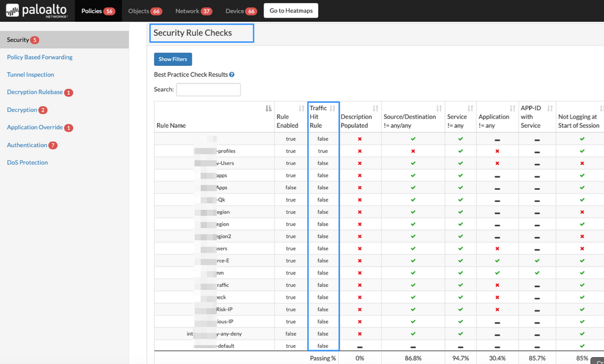Open the Device tab

click(x=241, y=10)
